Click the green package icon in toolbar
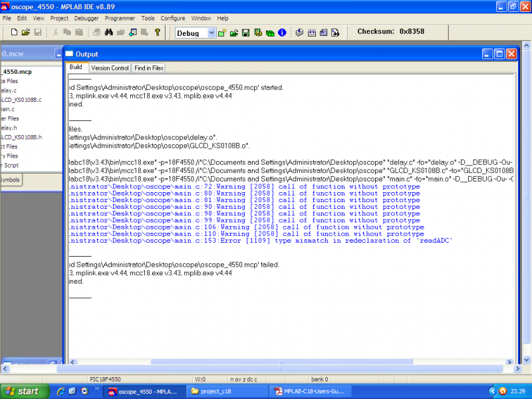The width and height of the screenshot is (532, 399). [270, 33]
